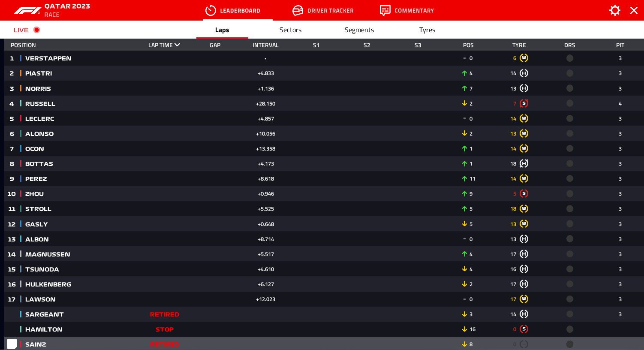
Task: Select the Laps tab
Action: (222, 30)
